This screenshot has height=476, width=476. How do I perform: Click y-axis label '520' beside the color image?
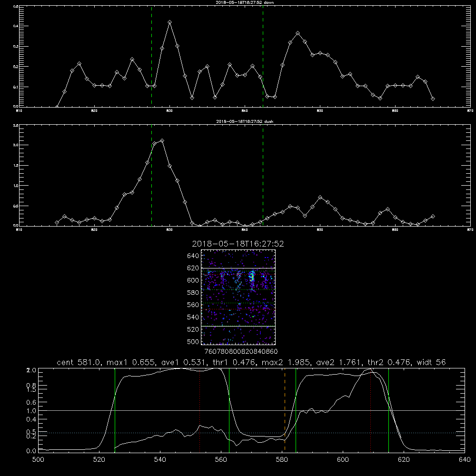[193, 329]
